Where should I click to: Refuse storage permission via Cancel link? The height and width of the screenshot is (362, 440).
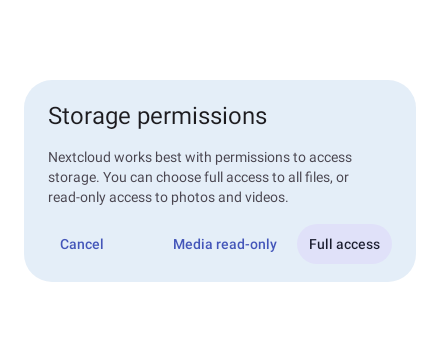point(82,244)
